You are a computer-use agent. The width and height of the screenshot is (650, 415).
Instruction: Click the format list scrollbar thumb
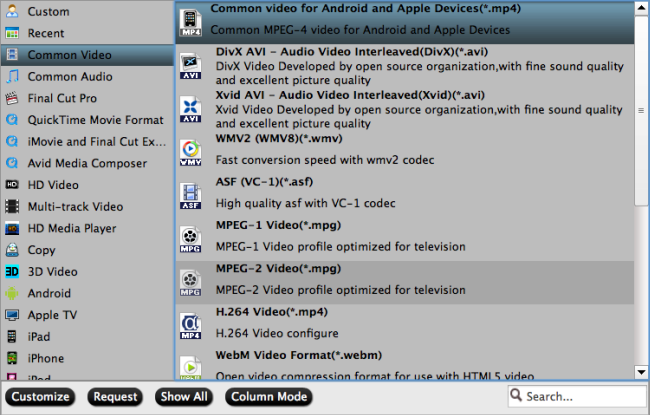point(641,110)
